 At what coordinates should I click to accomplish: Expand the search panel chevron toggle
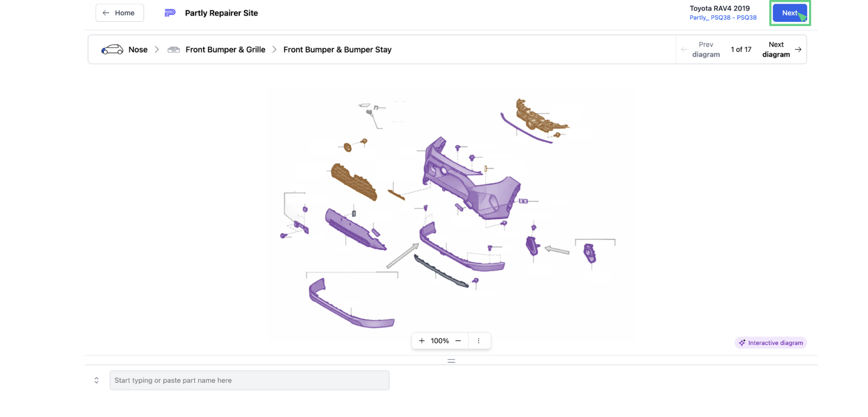[97, 380]
